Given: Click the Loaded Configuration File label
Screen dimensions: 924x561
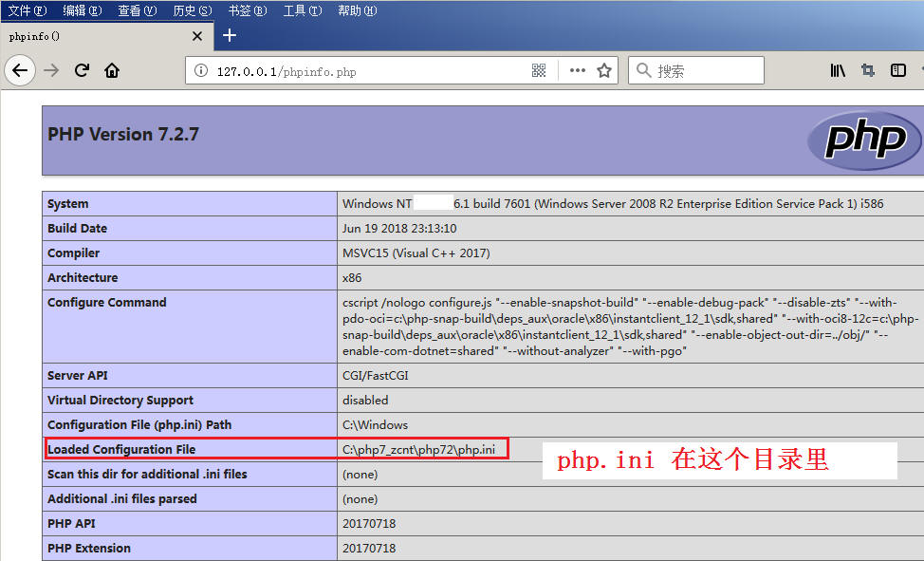Looking at the screenshot, I should point(121,450).
